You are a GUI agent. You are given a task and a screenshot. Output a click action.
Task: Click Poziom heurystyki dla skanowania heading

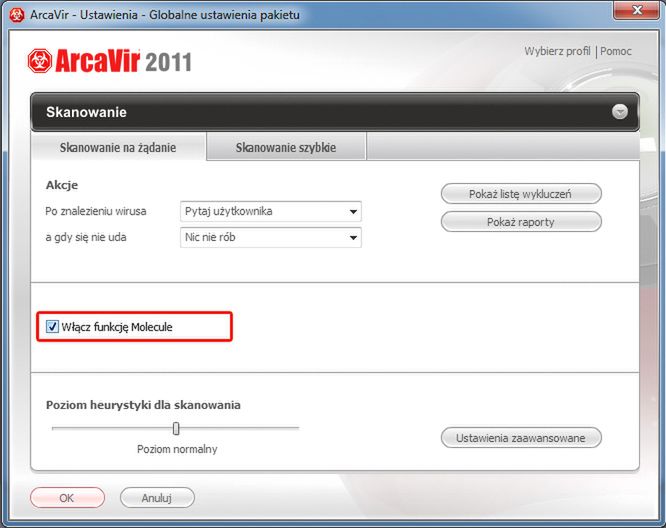coord(143,405)
